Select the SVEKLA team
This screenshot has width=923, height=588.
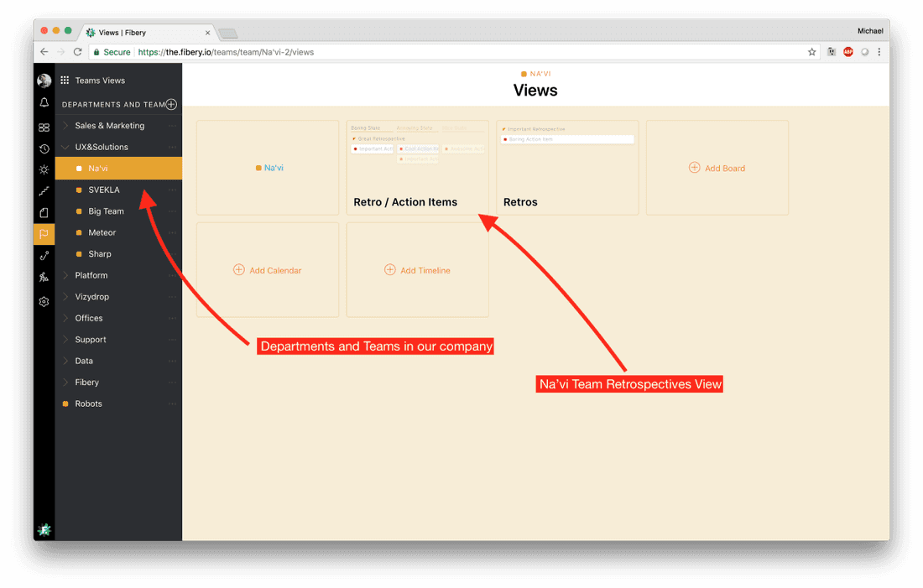coord(104,190)
